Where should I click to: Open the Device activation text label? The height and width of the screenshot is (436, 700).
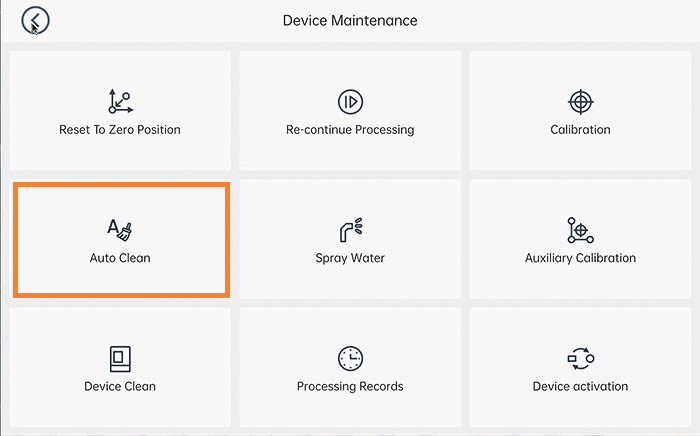(x=580, y=386)
